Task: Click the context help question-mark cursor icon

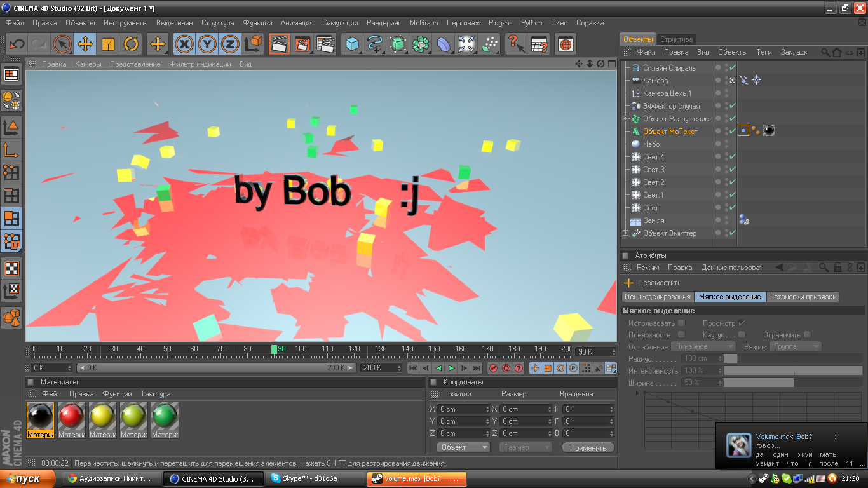Action: (x=516, y=44)
